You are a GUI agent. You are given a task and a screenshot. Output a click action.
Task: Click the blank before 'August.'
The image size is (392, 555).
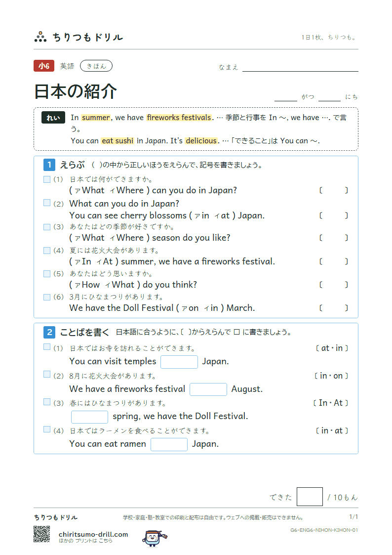coord(208,389)
